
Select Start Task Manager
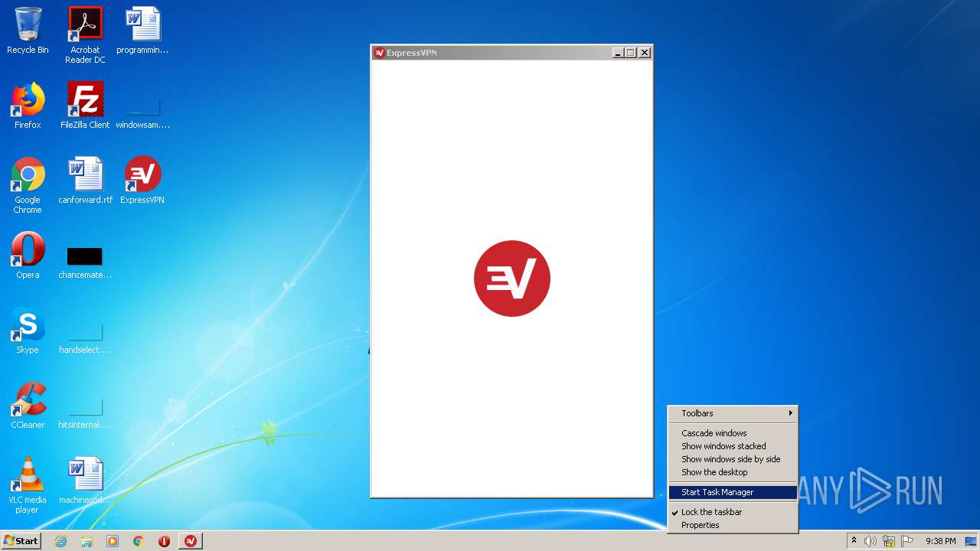[x=733, y=492]
